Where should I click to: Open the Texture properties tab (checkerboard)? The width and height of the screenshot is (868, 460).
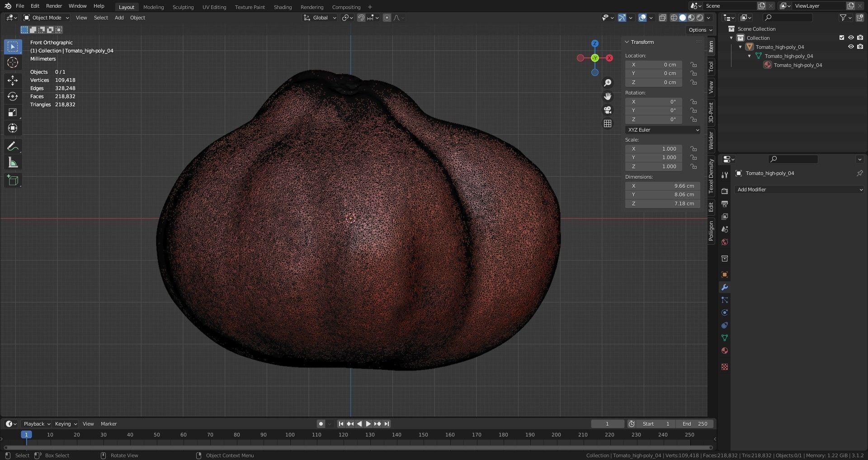point(725,367)
